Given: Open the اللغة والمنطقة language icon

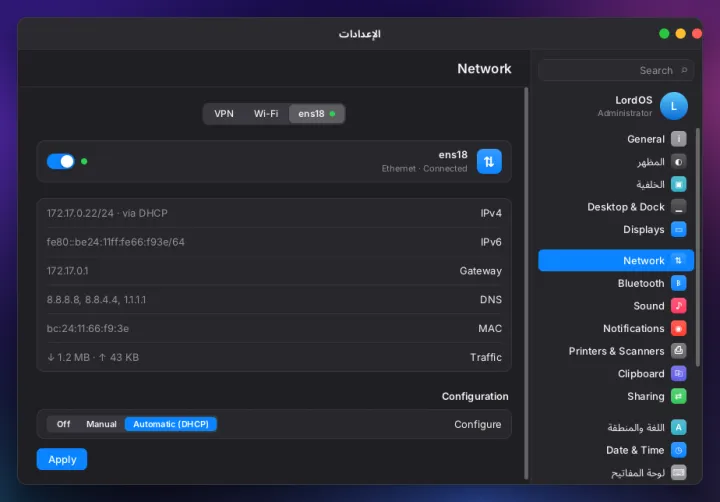Looking at the screenshot, I should pyautogui.click(x=678, y=427).
